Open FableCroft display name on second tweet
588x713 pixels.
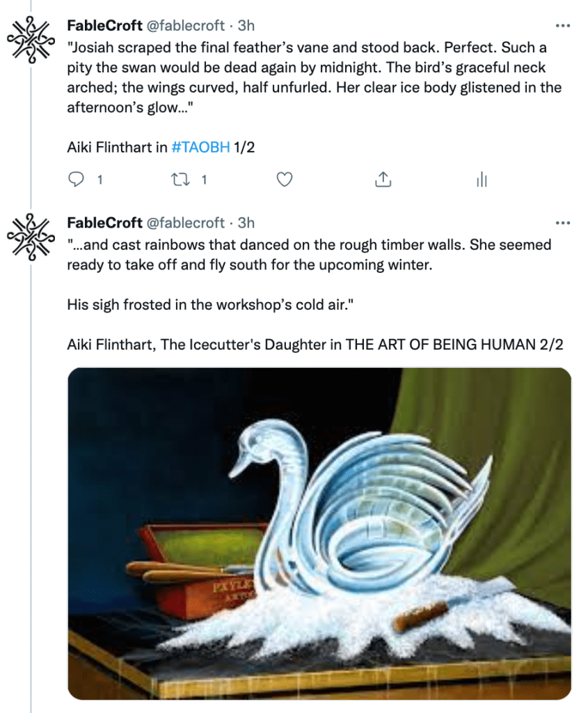[104, 223]
